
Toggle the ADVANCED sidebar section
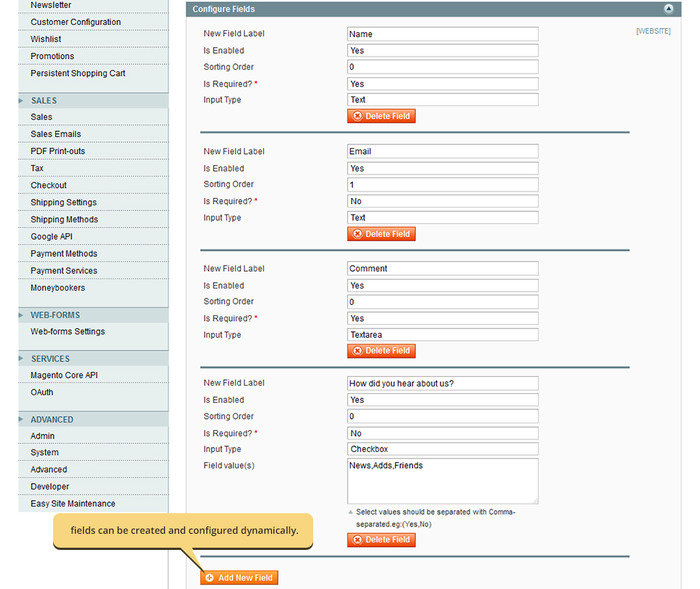(22, 420)
